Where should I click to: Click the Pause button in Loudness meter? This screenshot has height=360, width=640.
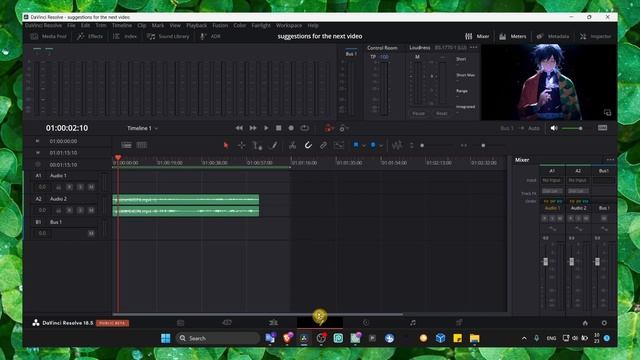coord(418,113)
